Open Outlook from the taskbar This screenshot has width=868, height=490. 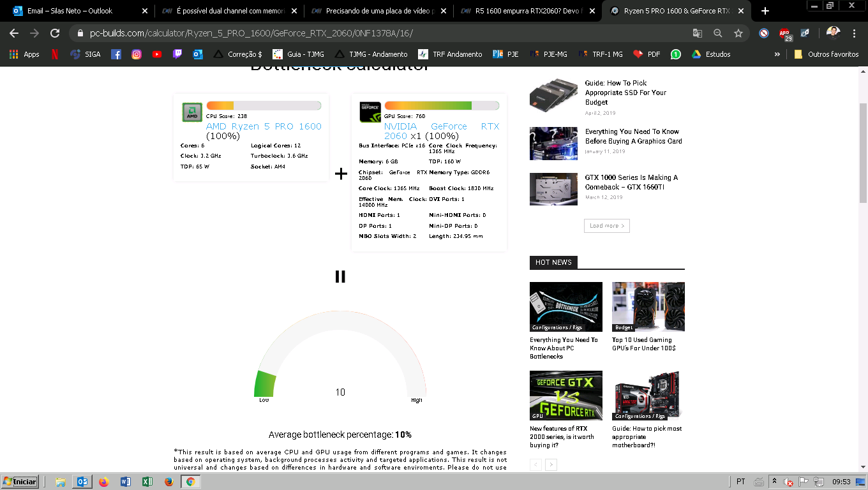coord(82,482)
